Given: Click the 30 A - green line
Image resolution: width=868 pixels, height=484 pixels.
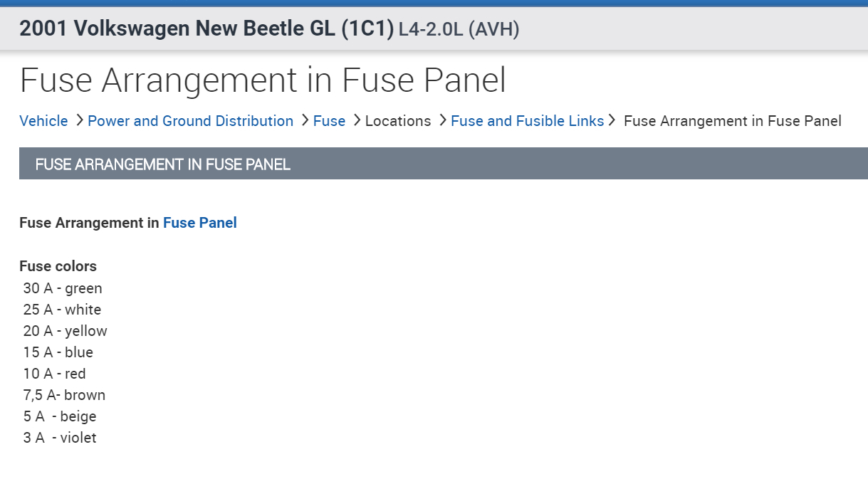Looking at the screenshot, I should pyautogui.click(x=63, y=288).
